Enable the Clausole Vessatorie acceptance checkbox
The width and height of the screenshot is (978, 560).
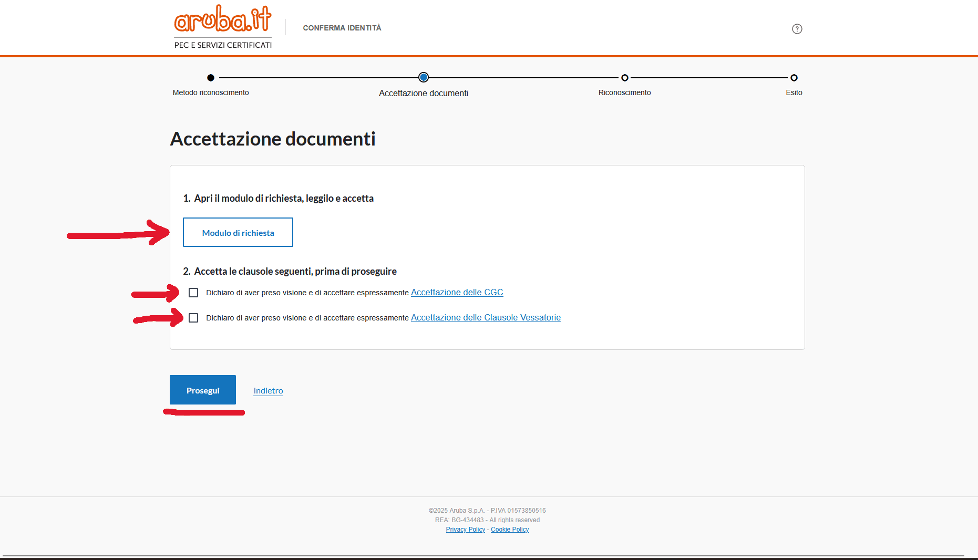point(193,318)
